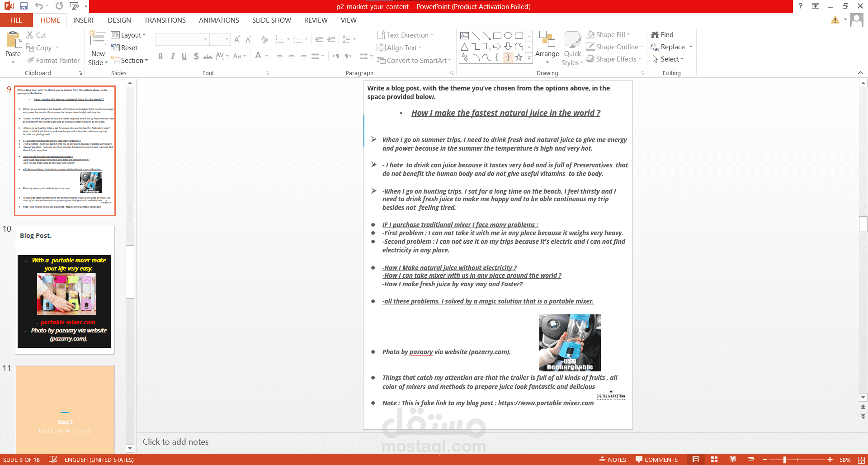Increase font size with the A-up icon
Image resolution: width=868 pixels, height=465 pixels.
point(237,40)
